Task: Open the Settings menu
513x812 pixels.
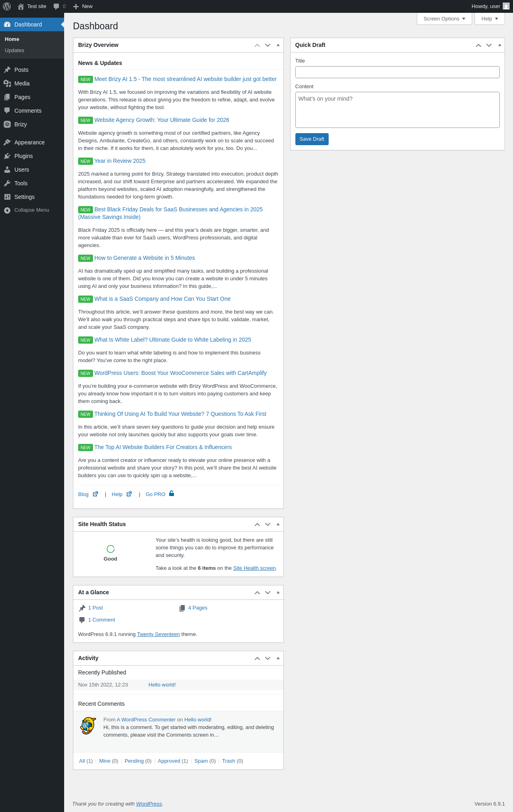Action: tap(32, 197)
